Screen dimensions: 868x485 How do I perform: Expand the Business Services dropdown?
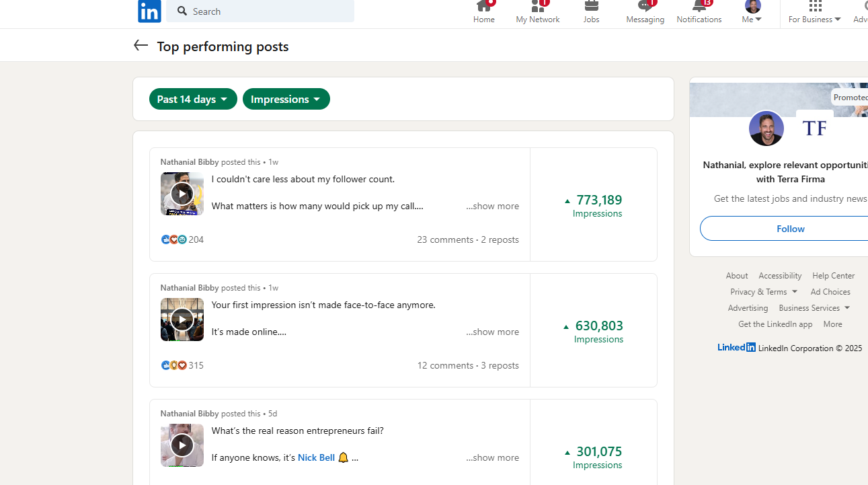tap(814, 308)
